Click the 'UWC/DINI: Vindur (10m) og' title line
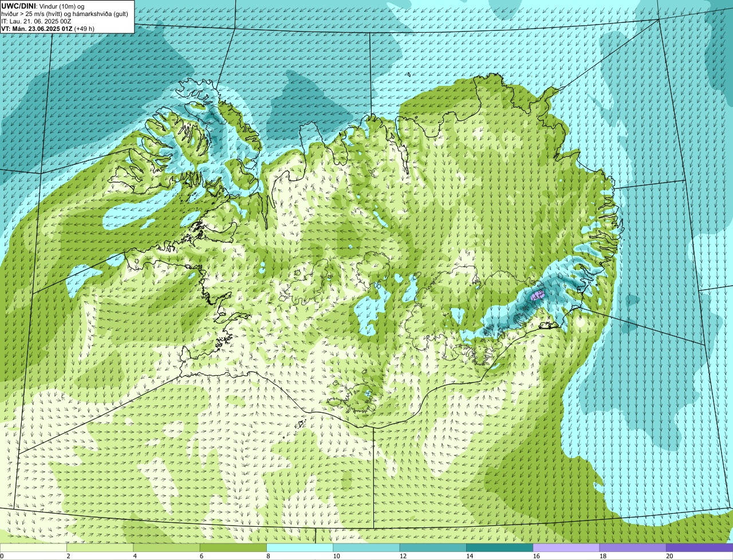Screen dimensions: 733x560 [43, 6]
